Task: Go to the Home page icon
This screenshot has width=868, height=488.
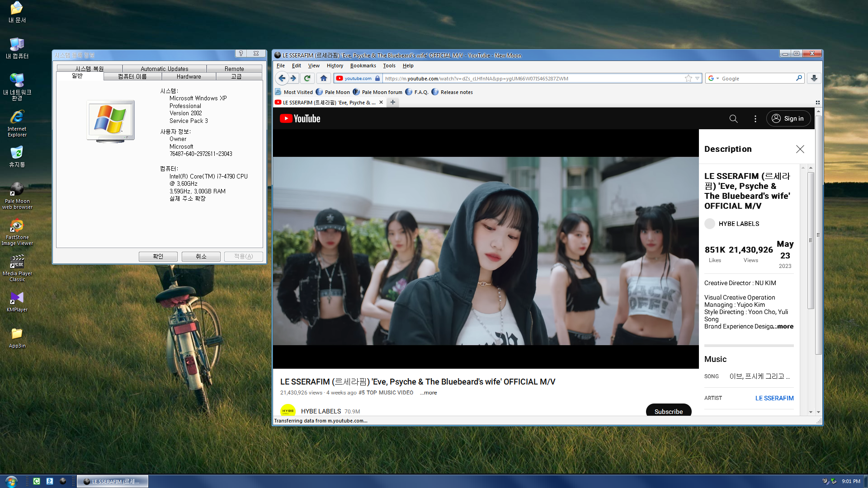Action: click(324, 78)
